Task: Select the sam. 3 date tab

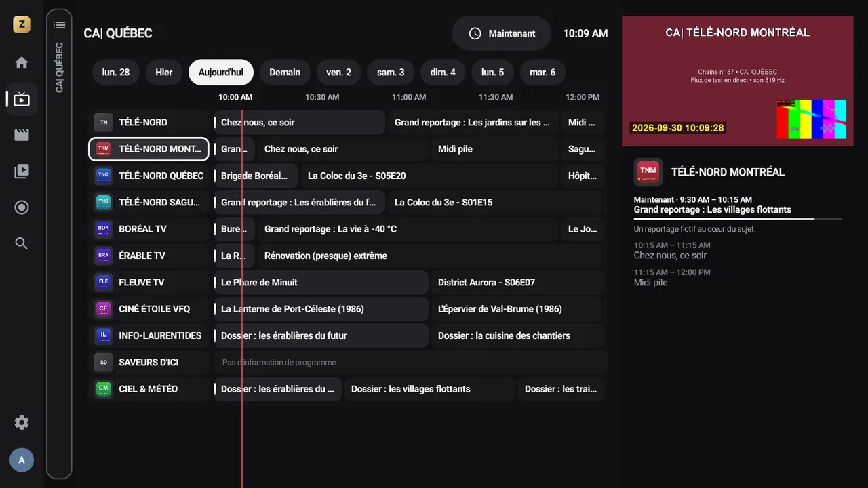Action: (x=391, y=73)
